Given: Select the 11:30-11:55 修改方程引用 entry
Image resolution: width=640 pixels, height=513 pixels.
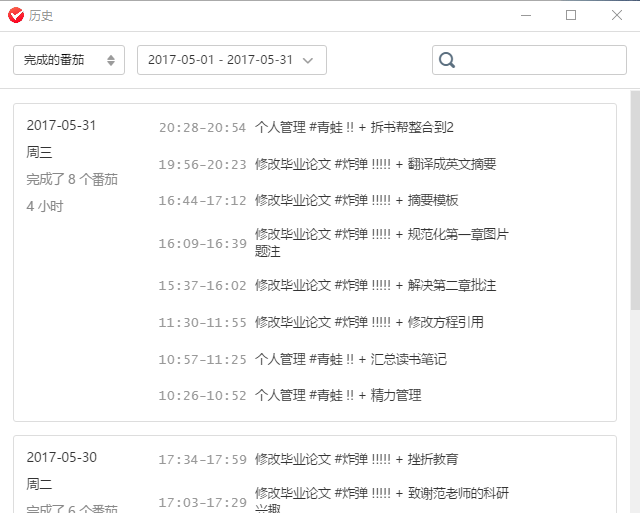Looking at the screenshot, I should click(x=321, y=322).
